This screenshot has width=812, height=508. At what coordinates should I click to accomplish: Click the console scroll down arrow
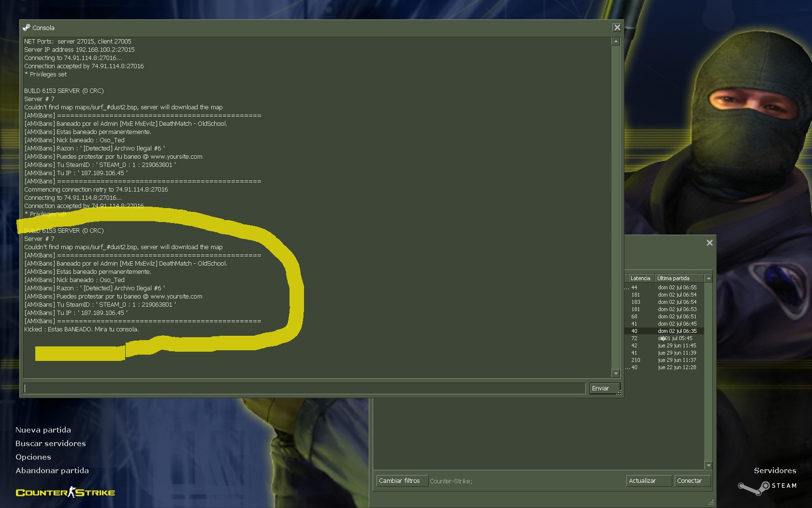[x=616, y=374]
